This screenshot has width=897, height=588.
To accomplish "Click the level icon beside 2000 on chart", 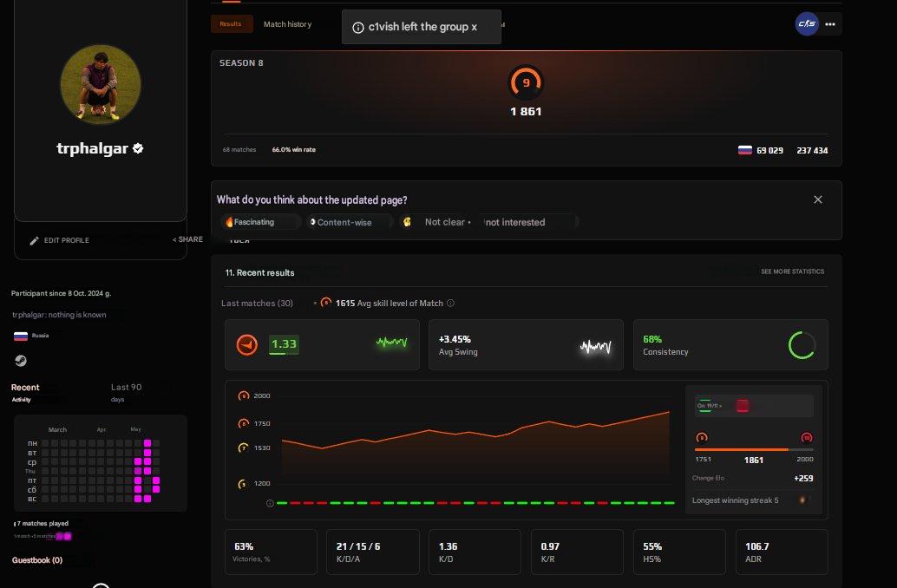I will [244, 395].
